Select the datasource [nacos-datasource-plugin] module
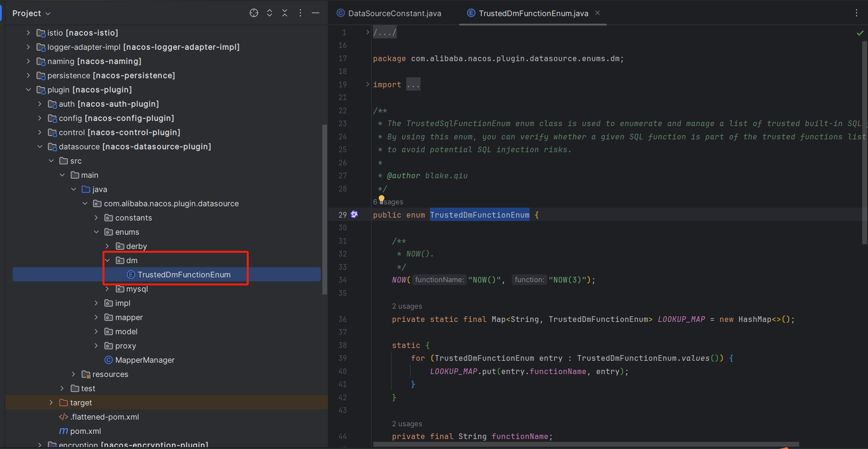The height and width of the screenshot is (449, 868). click(130, 147)
